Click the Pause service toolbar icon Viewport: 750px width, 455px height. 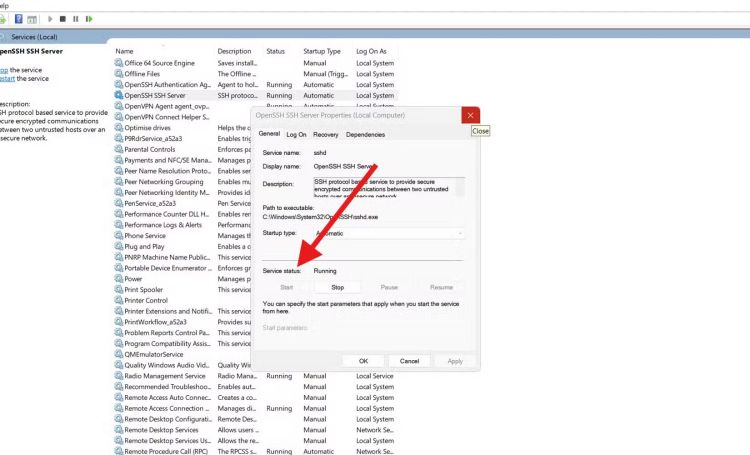point(76,19)
